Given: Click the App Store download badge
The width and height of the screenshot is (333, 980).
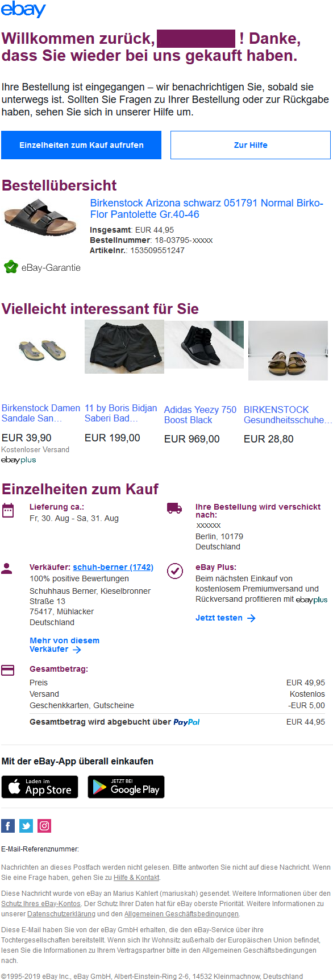Looking at the screenshot, I should coord(39,787).
